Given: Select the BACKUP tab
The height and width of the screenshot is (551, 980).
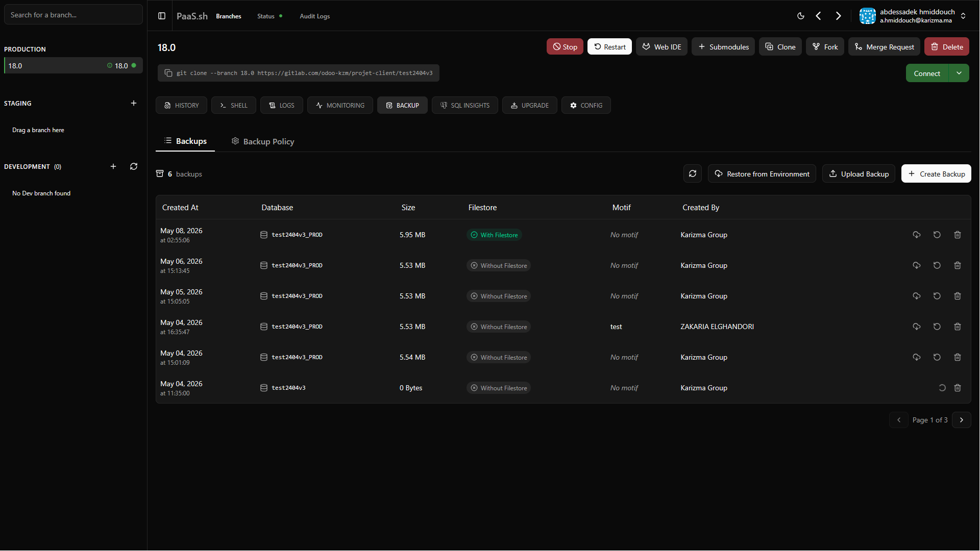Looking at the screenshot, I should point(403,105).
